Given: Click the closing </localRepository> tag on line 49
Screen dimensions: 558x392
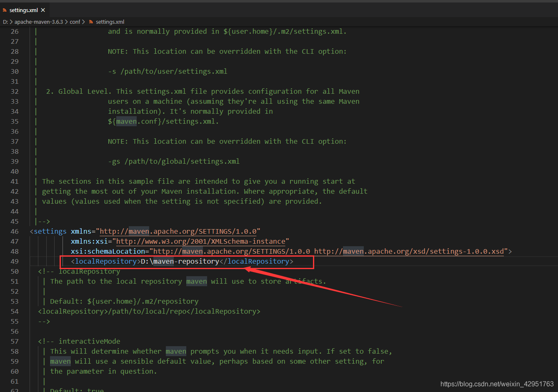Looking at the screenshot, I should tap(256, 261).
